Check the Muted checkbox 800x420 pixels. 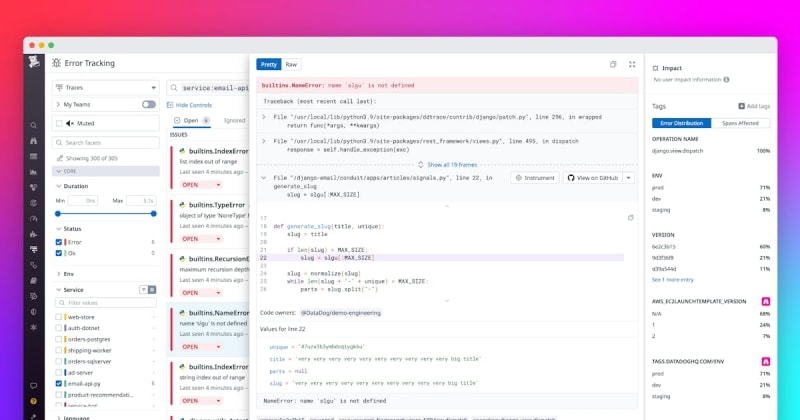(59, 123)
